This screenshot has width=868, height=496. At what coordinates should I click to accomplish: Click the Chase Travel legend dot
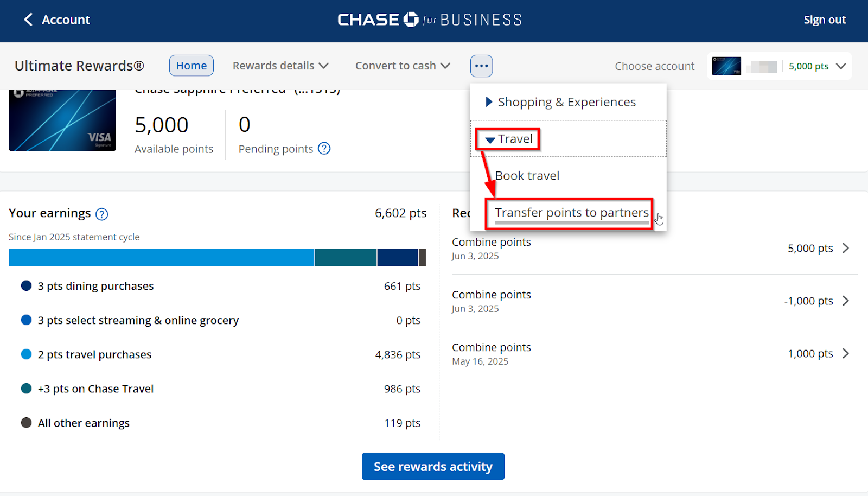26,388
